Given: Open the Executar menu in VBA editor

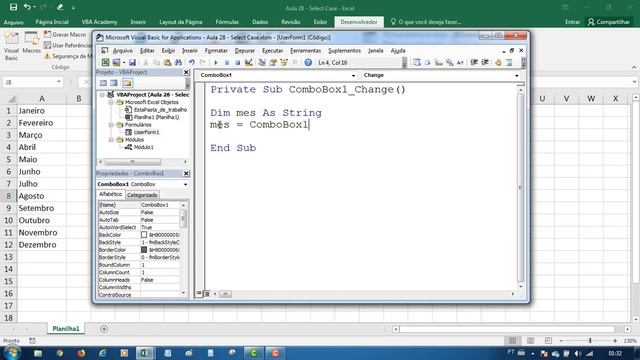Looking at the screenshot, I should click(272, 51).
